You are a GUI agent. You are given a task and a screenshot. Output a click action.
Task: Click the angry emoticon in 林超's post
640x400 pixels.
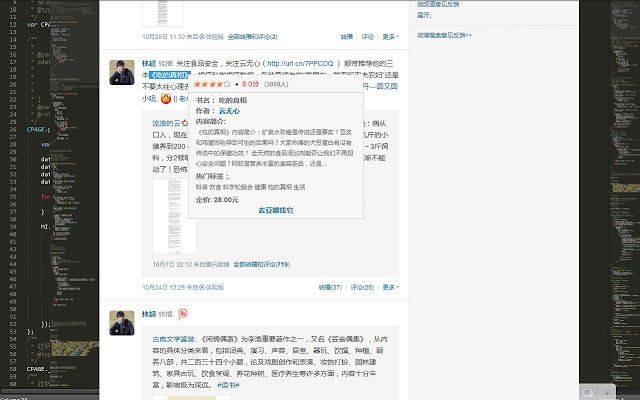[165, 98]
